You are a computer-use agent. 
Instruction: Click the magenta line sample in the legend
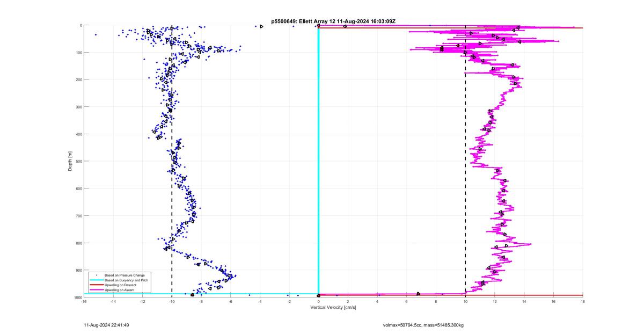(x=97, y=290)
